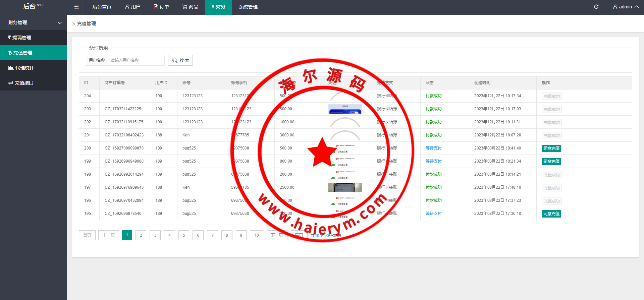Collapse the 财务管理 sidebar section
644x300 pixels.
point(34,22)
